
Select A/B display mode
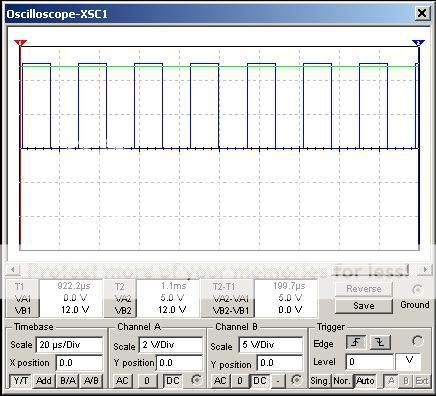click(91, 381)
